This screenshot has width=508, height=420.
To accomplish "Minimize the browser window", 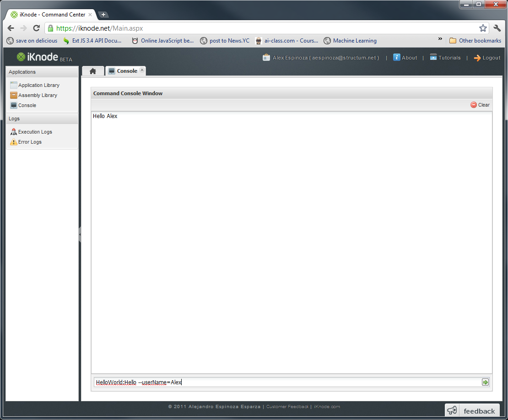I will coord(466,4).
